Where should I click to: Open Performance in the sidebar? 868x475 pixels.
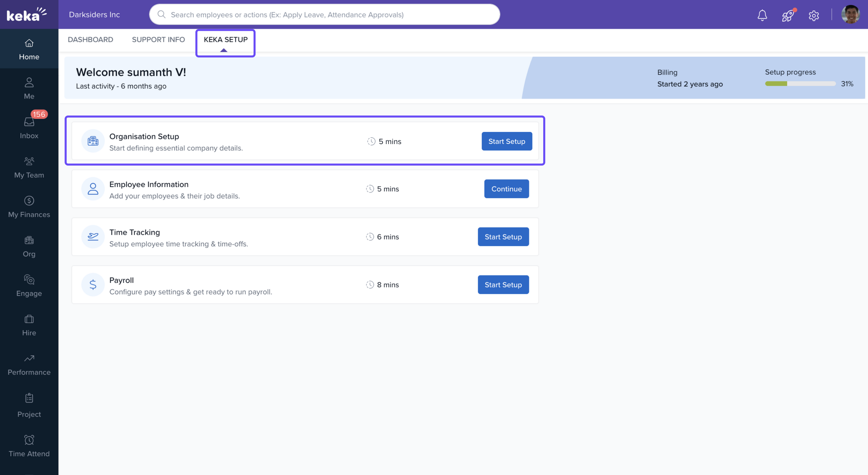(x=29, y=365)
